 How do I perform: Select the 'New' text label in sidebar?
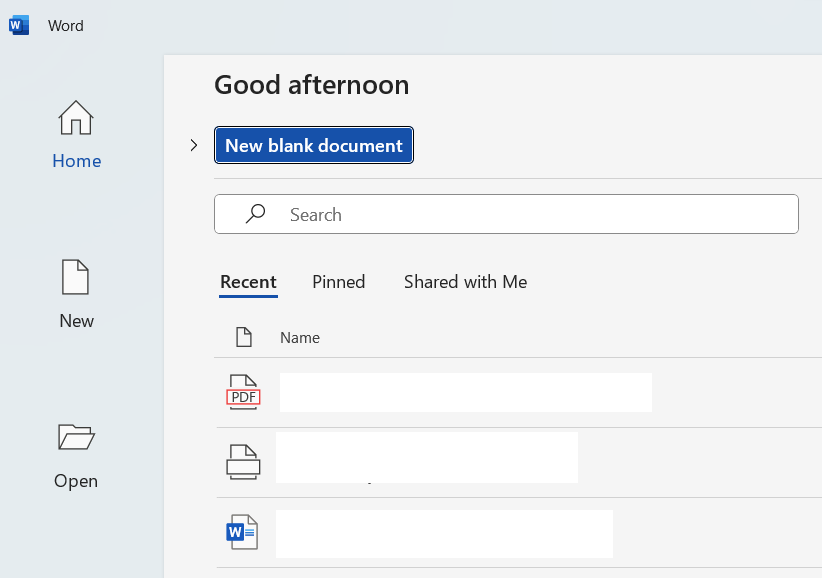pos(76,321)
